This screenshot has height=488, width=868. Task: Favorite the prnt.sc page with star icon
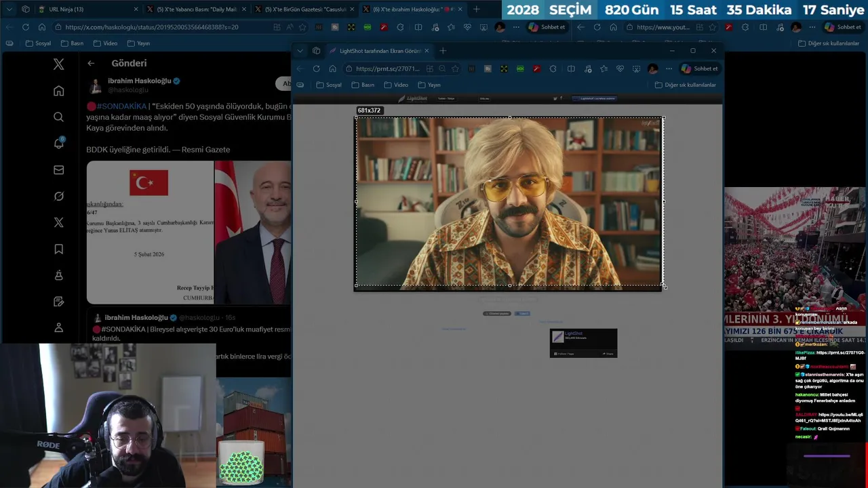[x=455, y=68]
